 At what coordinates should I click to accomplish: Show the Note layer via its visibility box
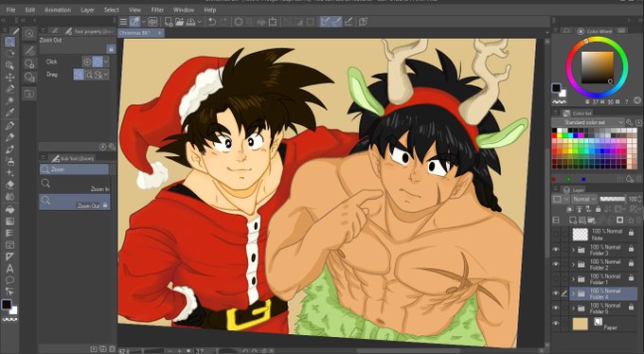click(x=556, y=234)
